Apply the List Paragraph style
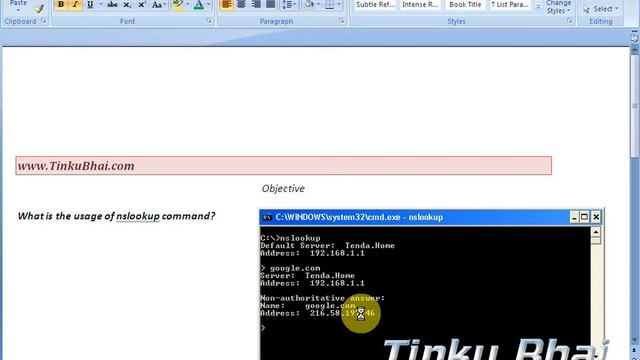Image resolution: width=640 pixels, height=360 pixels. click(510, 5)
